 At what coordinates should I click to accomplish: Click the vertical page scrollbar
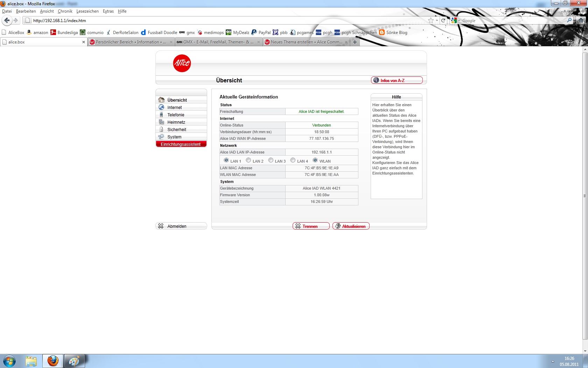pos(585,196)
